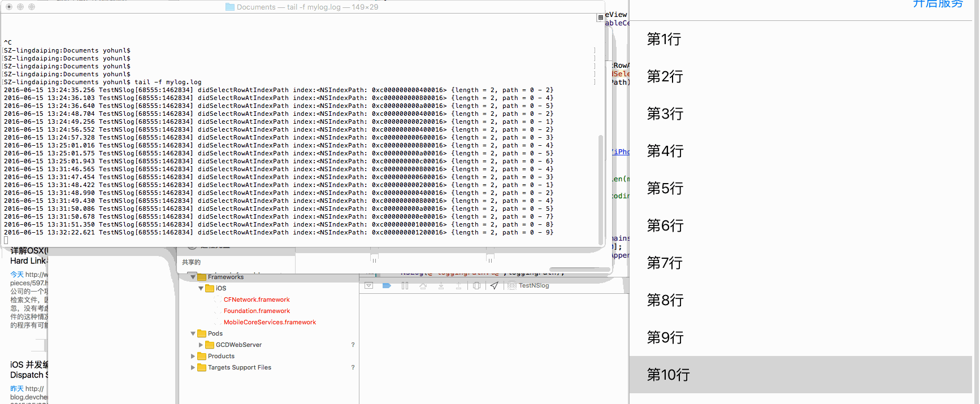
Task: Select the Pods folder row
Action: (x=269, y=333)
